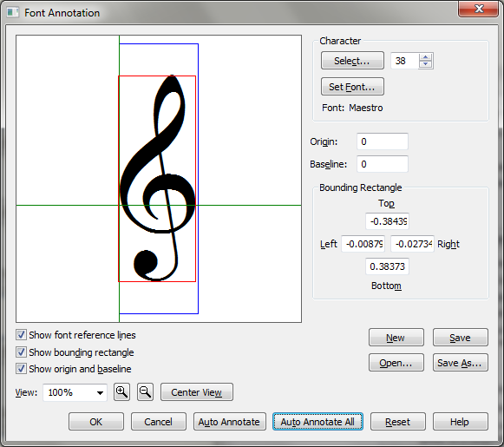The width and height of the screenshot is (504, 447).
Task: Focus the Top bounding rectangle field
Action: tap(387, 221)
